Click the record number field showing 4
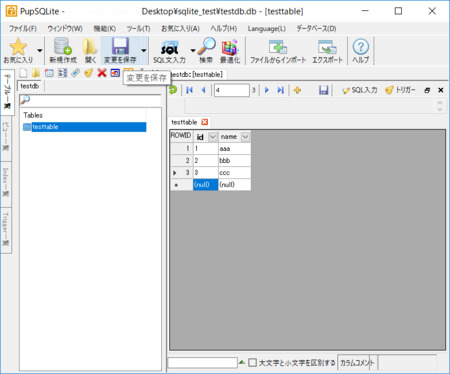The width and height of the screenshot is (450, 374). [231, 90]
